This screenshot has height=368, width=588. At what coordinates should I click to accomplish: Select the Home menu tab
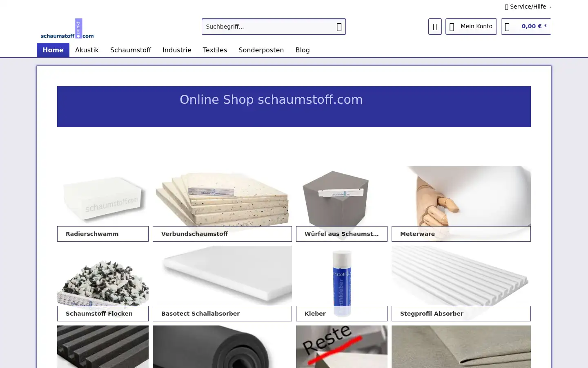53,50
